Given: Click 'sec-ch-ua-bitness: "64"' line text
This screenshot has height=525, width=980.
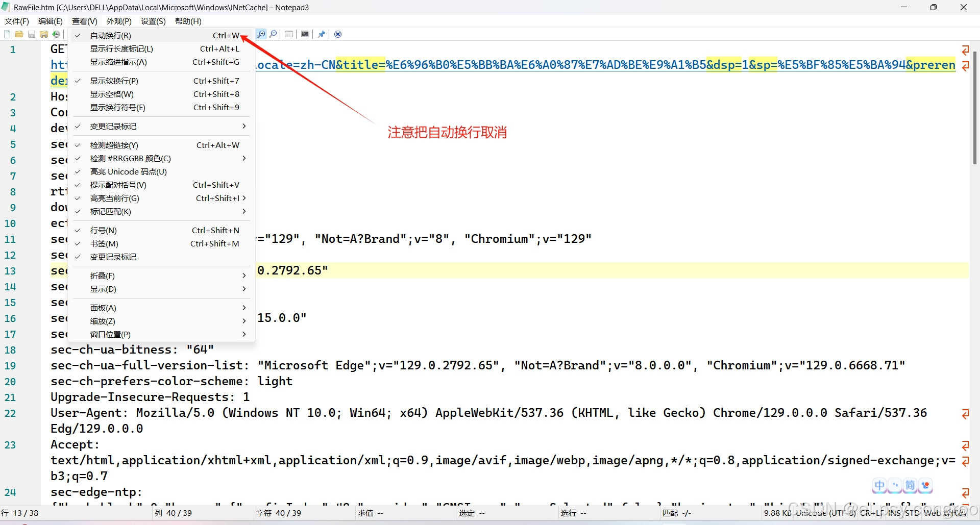Looking at the screenshot, I should pyautogui.click(x=132, y=349).
